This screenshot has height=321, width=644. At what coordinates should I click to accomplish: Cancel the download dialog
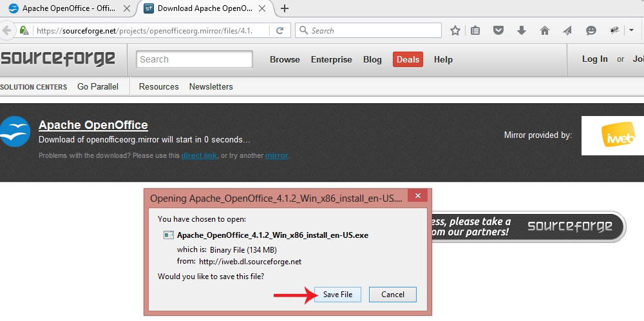tap(393, 295)
